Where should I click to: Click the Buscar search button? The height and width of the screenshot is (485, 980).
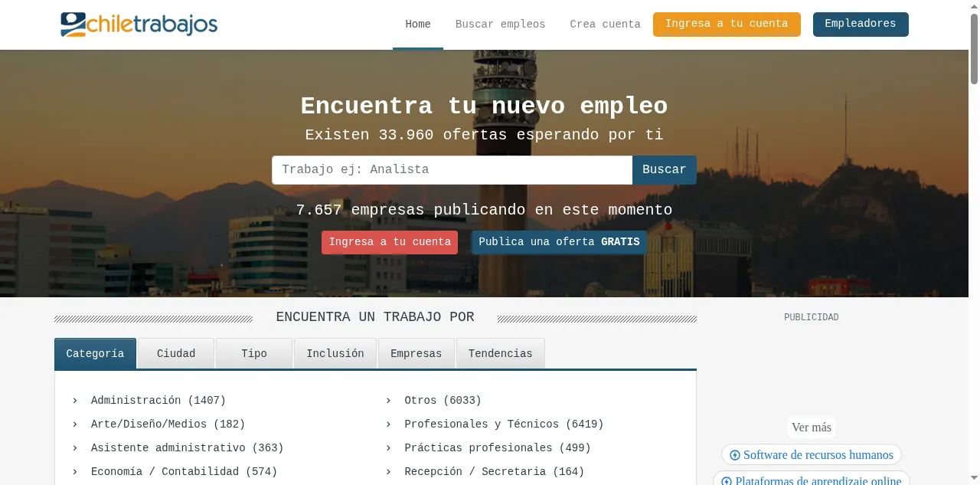665,170
